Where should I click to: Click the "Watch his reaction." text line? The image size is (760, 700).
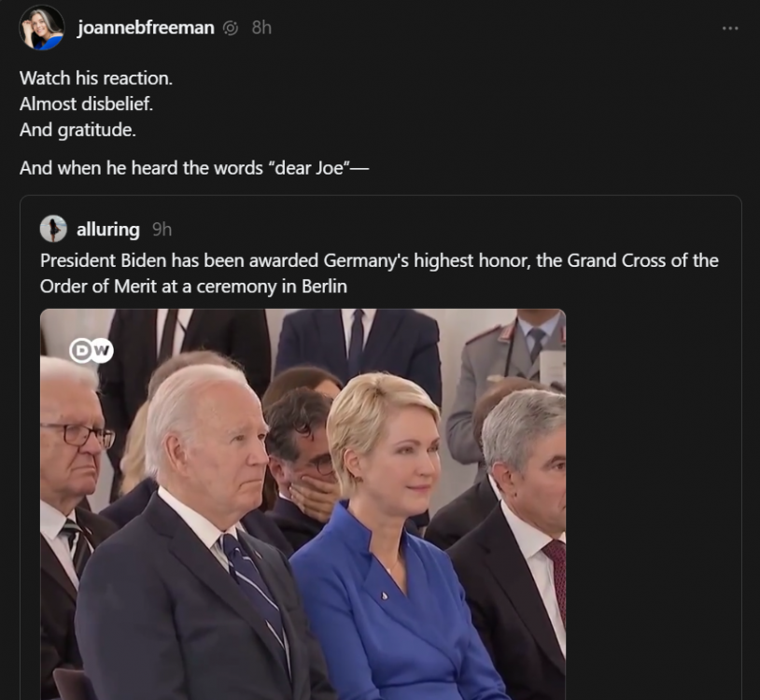(x=96, y=78)
